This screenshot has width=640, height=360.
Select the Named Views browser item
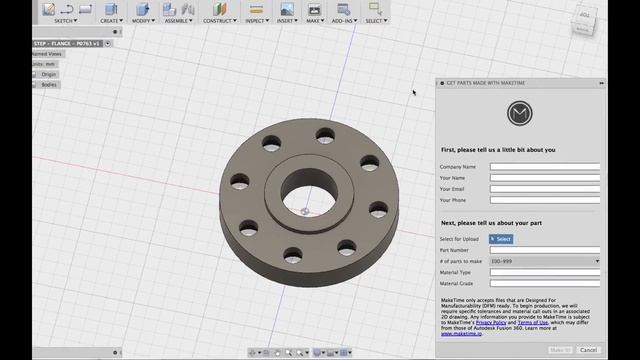point(47,54)
